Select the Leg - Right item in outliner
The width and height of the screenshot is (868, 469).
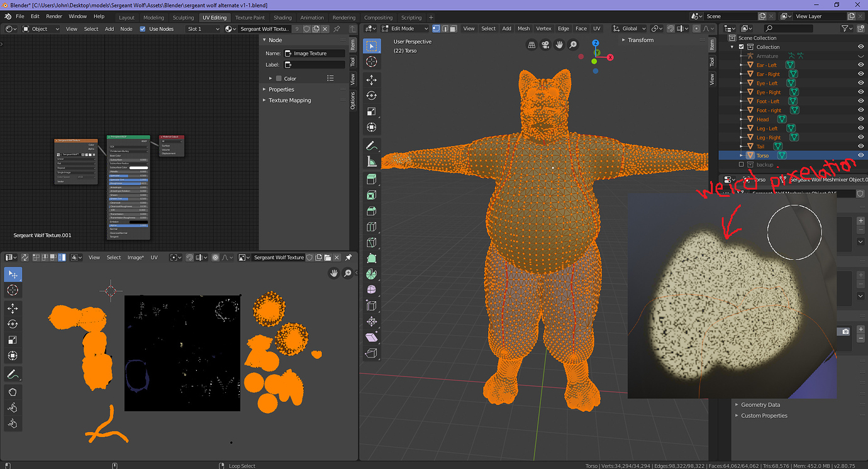[768, 137]
